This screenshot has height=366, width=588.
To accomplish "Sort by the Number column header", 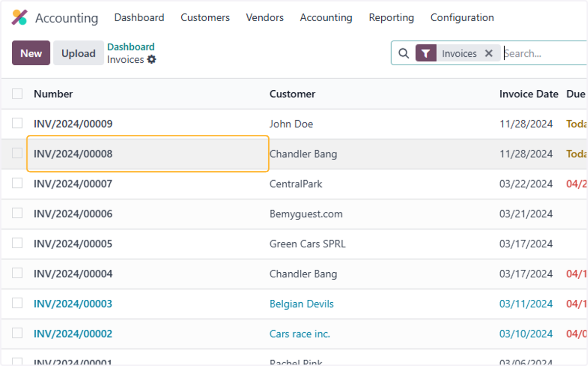I will pos(53,94).
